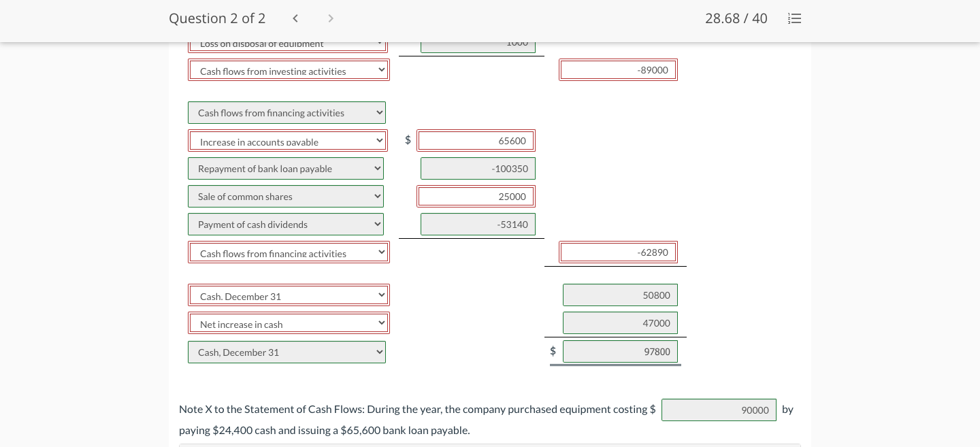Screen dimensions: 980x447
Task: Open final green 'Cash, December 31' dropdown
Action: [x=287, y=352]
